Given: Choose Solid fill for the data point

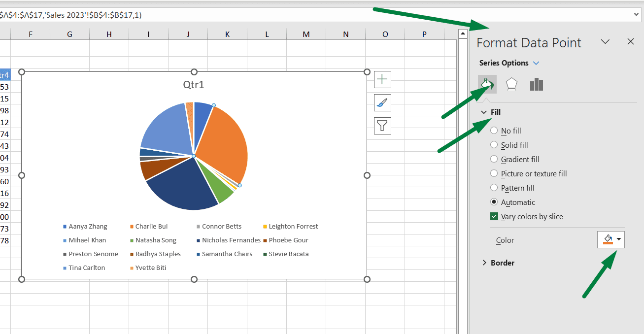Looking at the screenshot, I should point(494,145).
